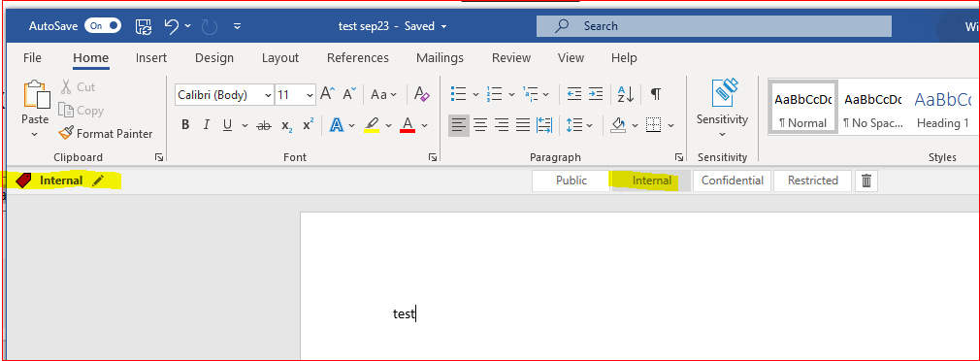Image resolution: width=980 pixels, height=361 pixels.
Task: Click the Distributed alignment icon
Action: tap(544, 125)
